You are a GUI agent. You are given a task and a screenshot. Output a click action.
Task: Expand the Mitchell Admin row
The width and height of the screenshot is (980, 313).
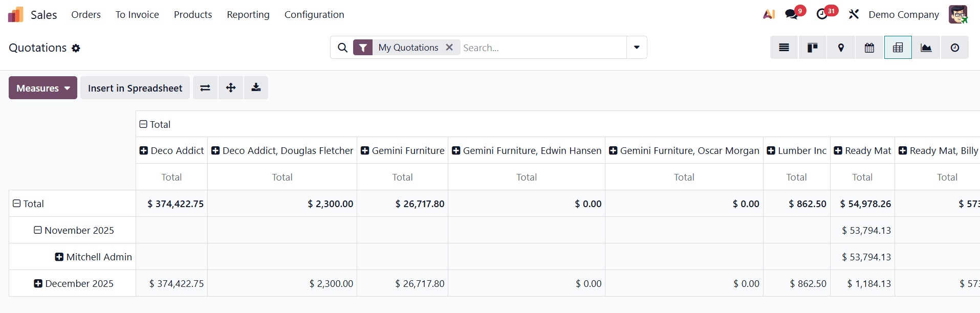click(x=59, y=257)
